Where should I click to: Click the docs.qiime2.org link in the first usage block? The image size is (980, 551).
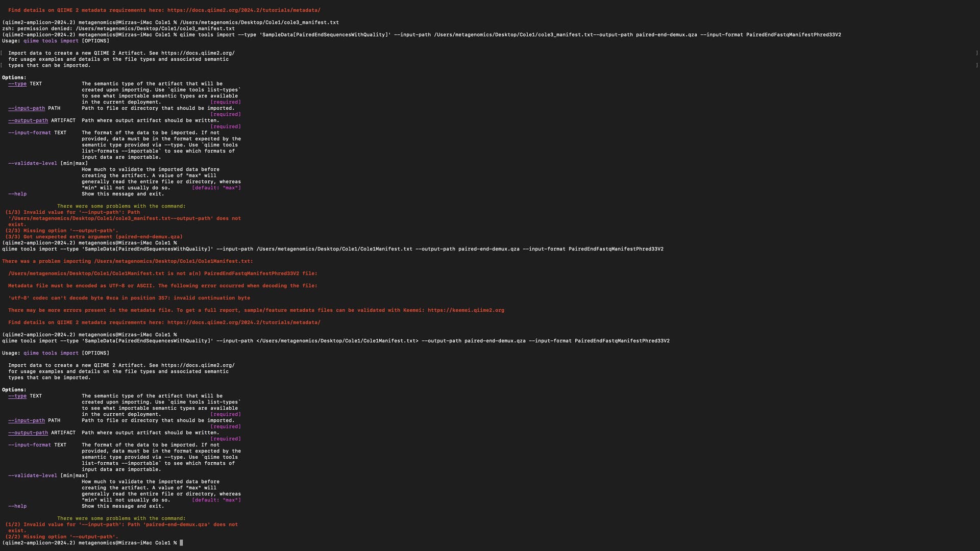(x=198, y=53)
